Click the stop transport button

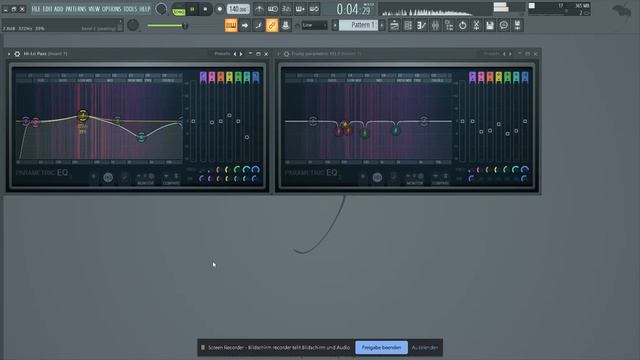point(205,9)
